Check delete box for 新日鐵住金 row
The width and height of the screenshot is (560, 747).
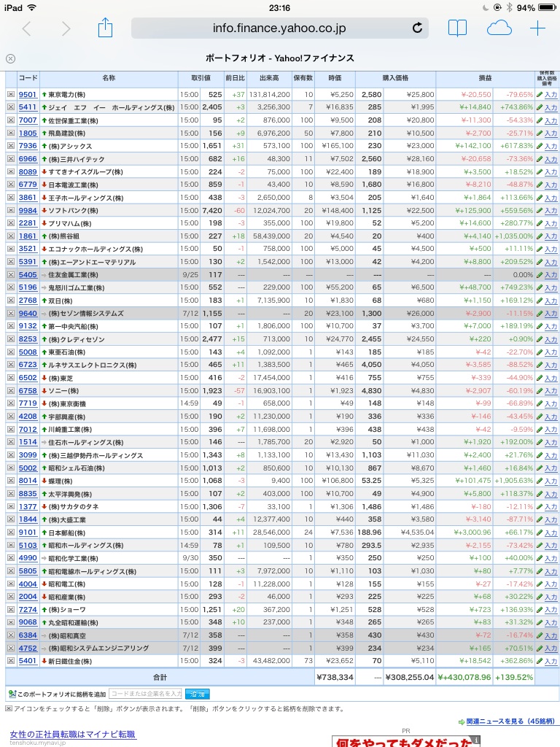(10, 661)
